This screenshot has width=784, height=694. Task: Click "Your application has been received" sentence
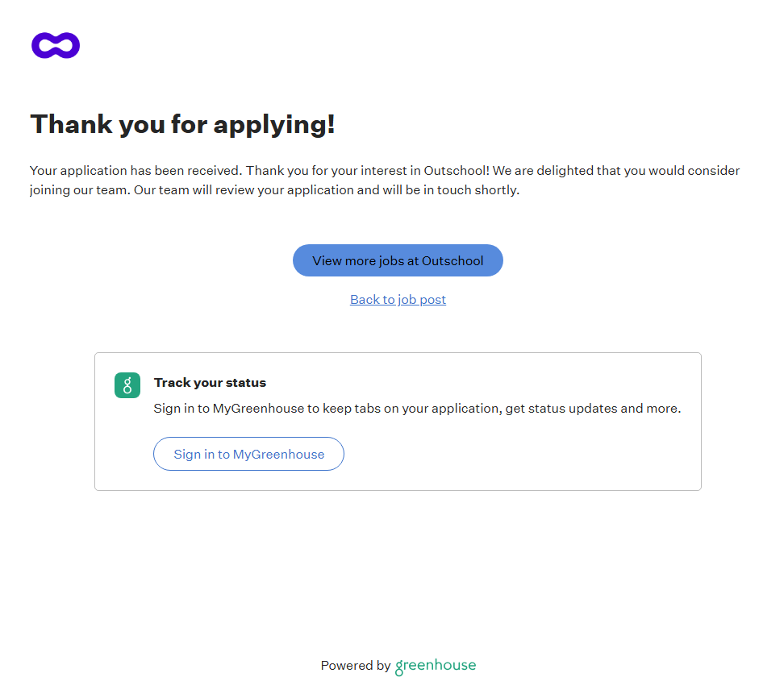pyautogui.click(x=136, y=171)
